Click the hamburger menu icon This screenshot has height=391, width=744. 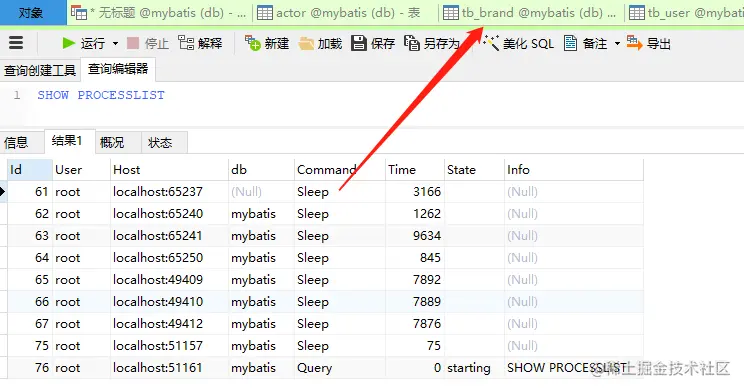pos(16,43)
